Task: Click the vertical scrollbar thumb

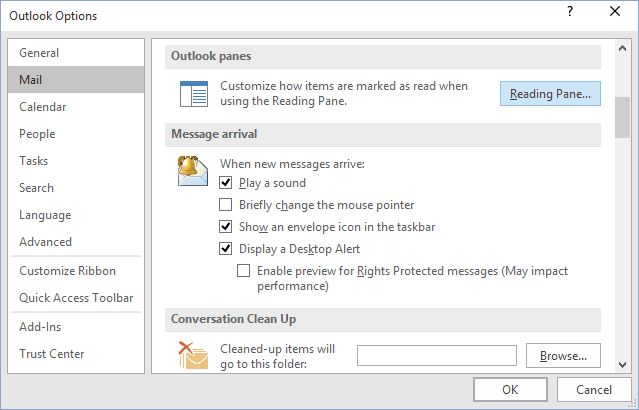Action: tap(622, 118)
